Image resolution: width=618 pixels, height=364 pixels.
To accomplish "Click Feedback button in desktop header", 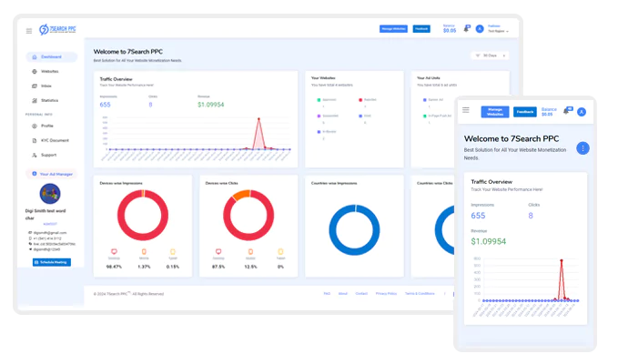I will (421, 29).
